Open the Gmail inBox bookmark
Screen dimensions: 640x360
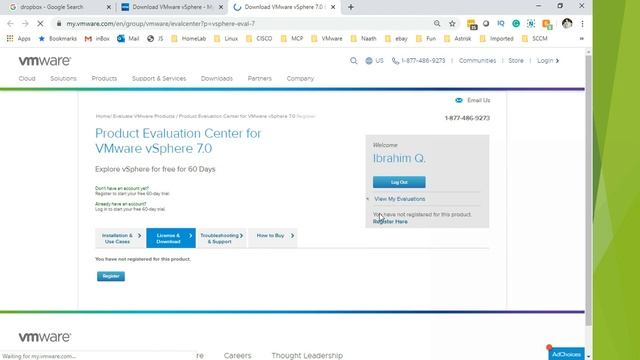97,38
